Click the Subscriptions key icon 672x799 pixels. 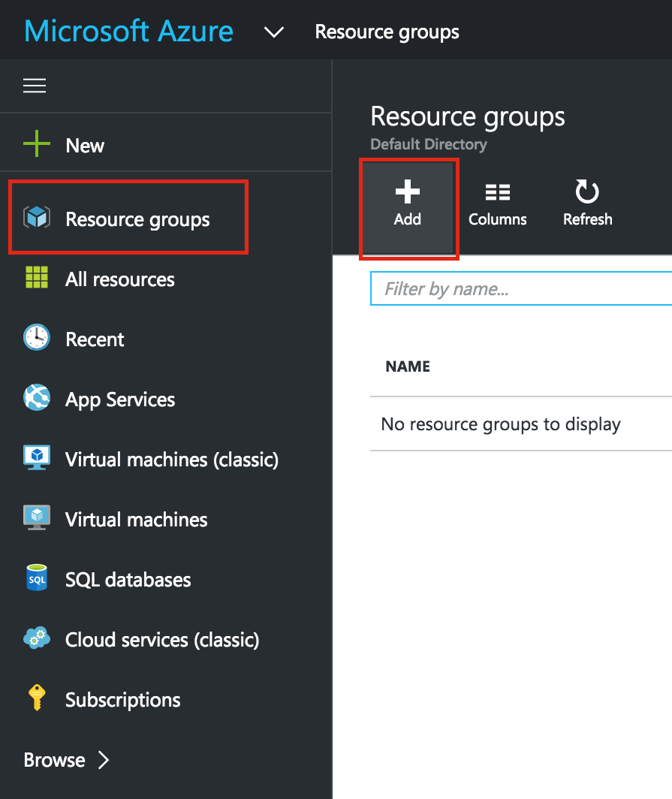[37, 698]
